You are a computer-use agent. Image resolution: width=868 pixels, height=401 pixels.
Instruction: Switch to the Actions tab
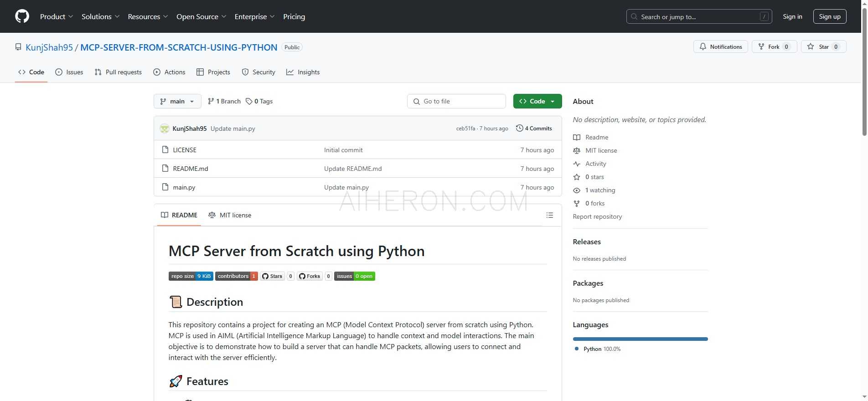tap(169, 72)
